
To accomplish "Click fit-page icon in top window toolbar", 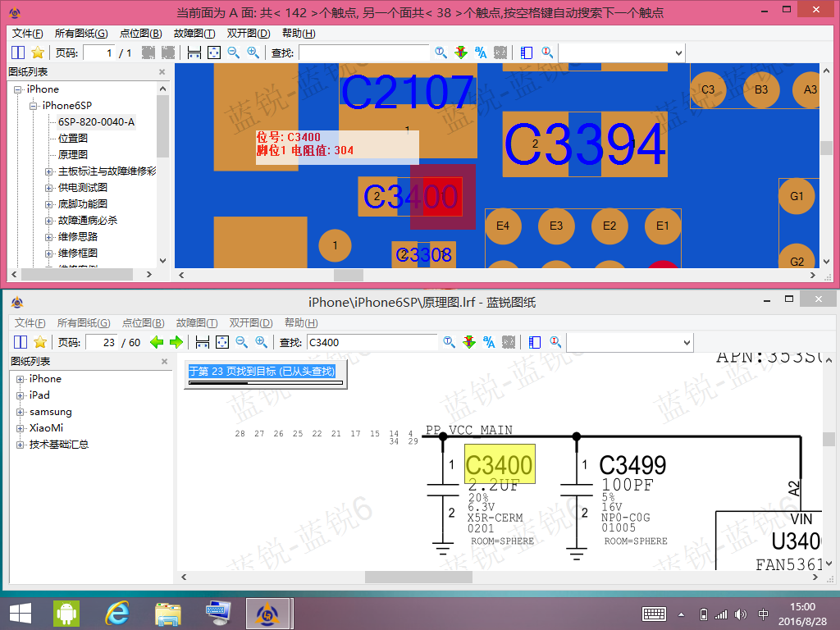I will (x=214, y=52).
